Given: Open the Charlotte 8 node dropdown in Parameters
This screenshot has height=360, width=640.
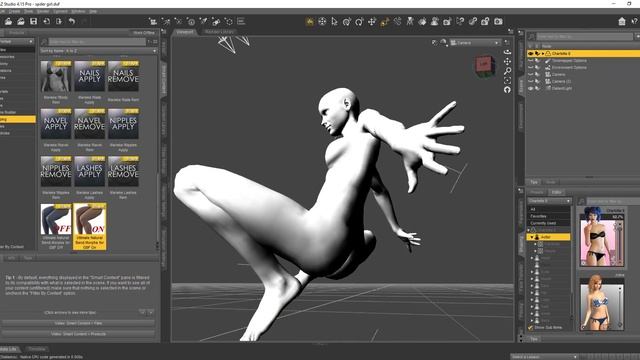Looking at the screenshot, I should coord(549,201).
